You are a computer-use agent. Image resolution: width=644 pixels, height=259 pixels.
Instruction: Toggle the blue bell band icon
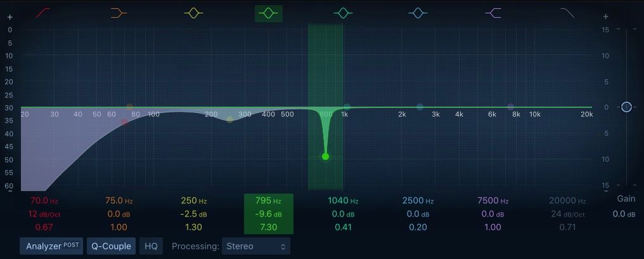[x=418, y=13]
